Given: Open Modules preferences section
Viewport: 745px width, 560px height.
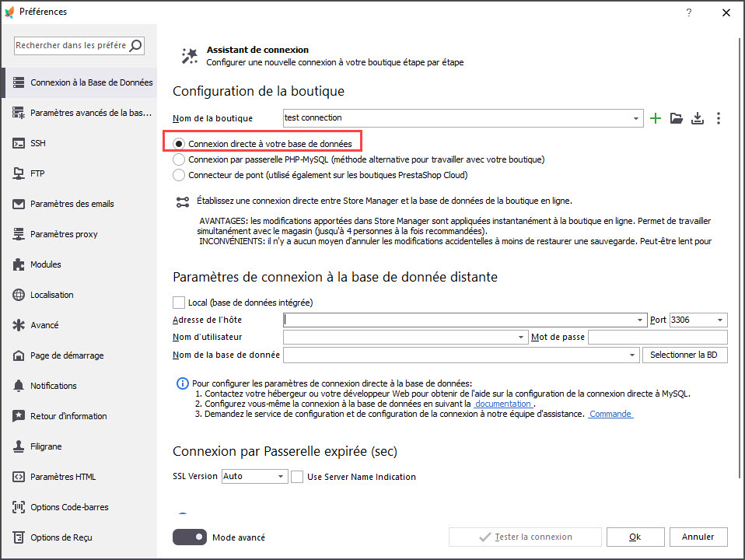Looking at the screenshot, I should coord(79,264).
